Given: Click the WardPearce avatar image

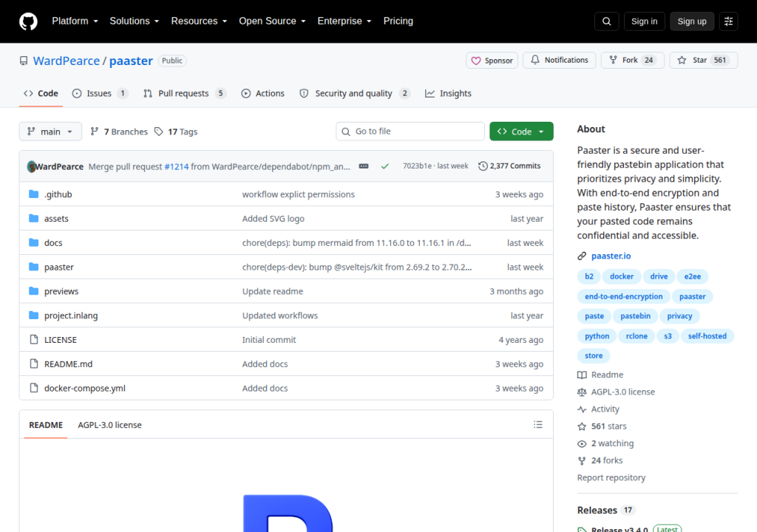Looking at the screenshot, I should point(31,166).
